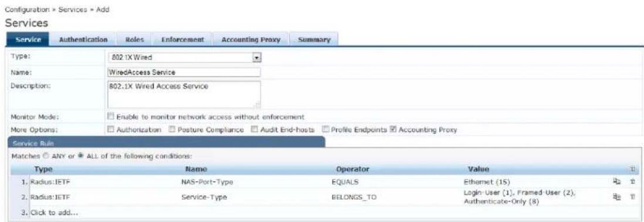Check the Audit End-hosts option
Screen dimensions: 644x222
pyautogui.click(x=254, y=129)
